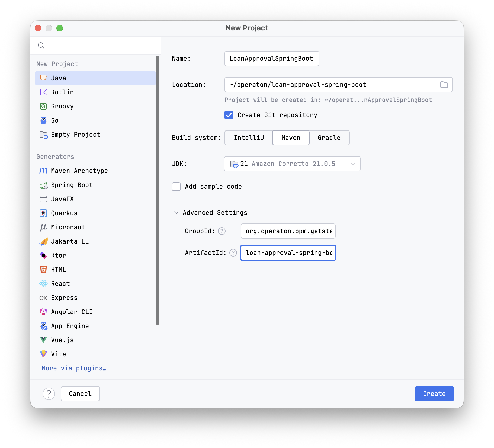Choose Micronaut generator

[x=95, y=227]
